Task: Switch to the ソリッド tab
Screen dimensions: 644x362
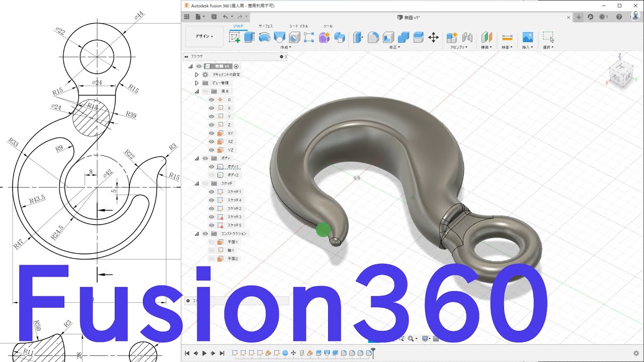Action: click(x=238, y=25)
